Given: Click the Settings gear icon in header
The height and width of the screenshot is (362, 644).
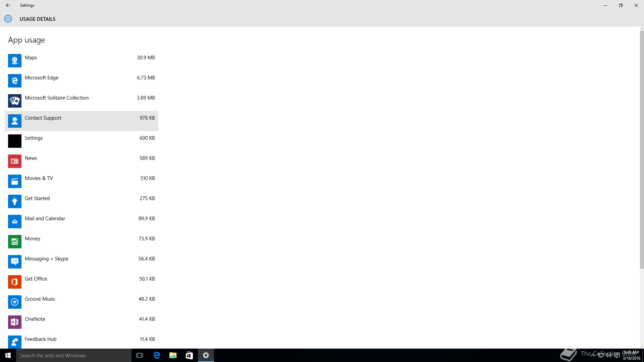Looking at the screenshot, I should pos(8,19).
